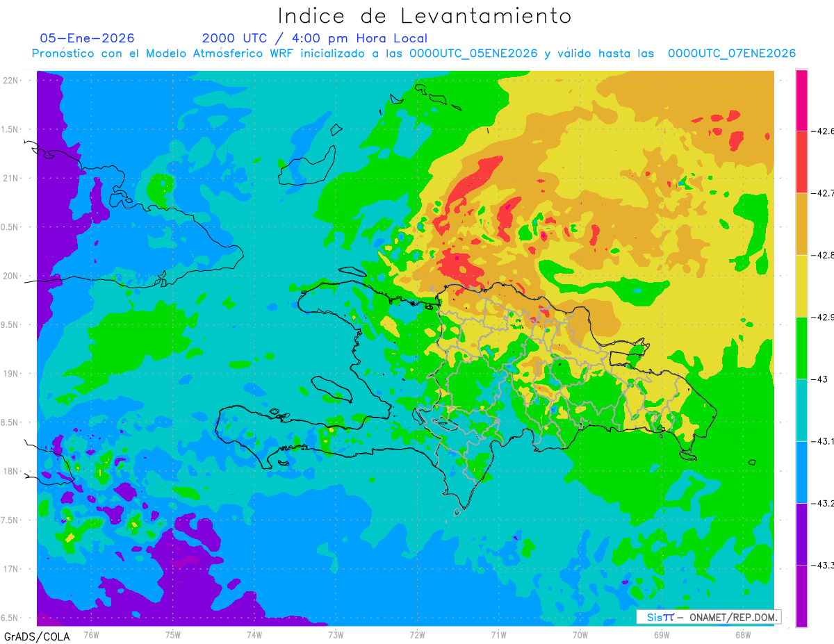The image size is (834, 644).
Task: Click the '73W' longitude label
Action: click(x=336, y=634)
